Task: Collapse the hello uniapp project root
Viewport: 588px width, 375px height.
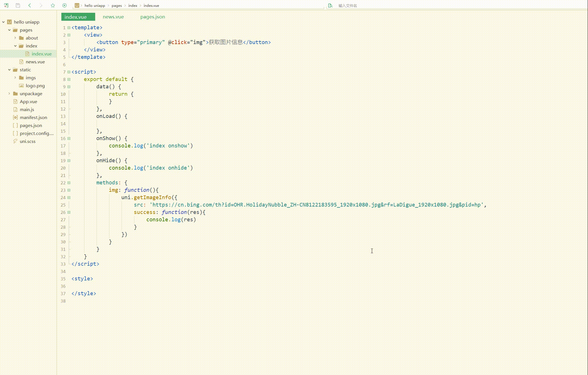Action: 3,22
